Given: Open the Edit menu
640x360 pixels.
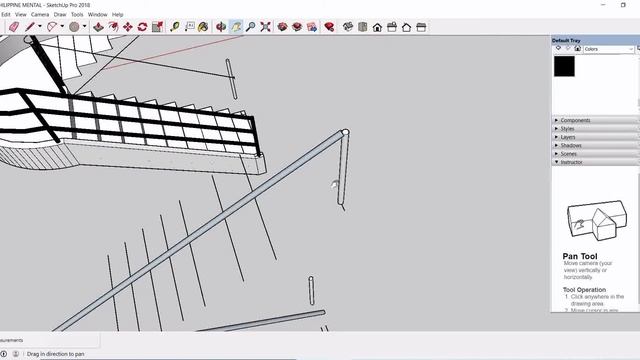Looking at the screenshot, I should [6, 14].
